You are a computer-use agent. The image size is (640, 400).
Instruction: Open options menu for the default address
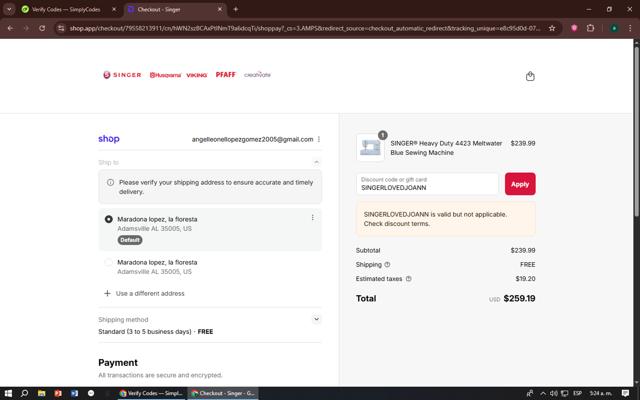pyautogui.click(x=313, y=218)
